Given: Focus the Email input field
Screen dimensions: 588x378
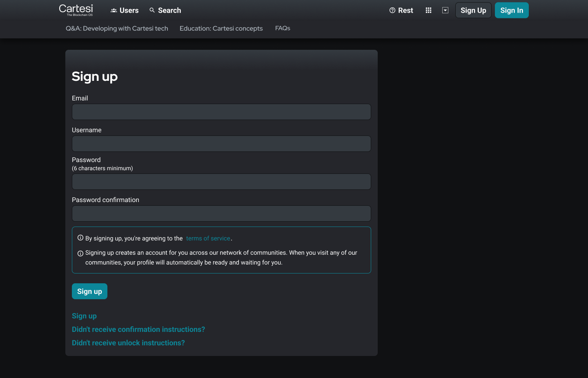Looking at the screenshot, I should [x=221, y=112].
